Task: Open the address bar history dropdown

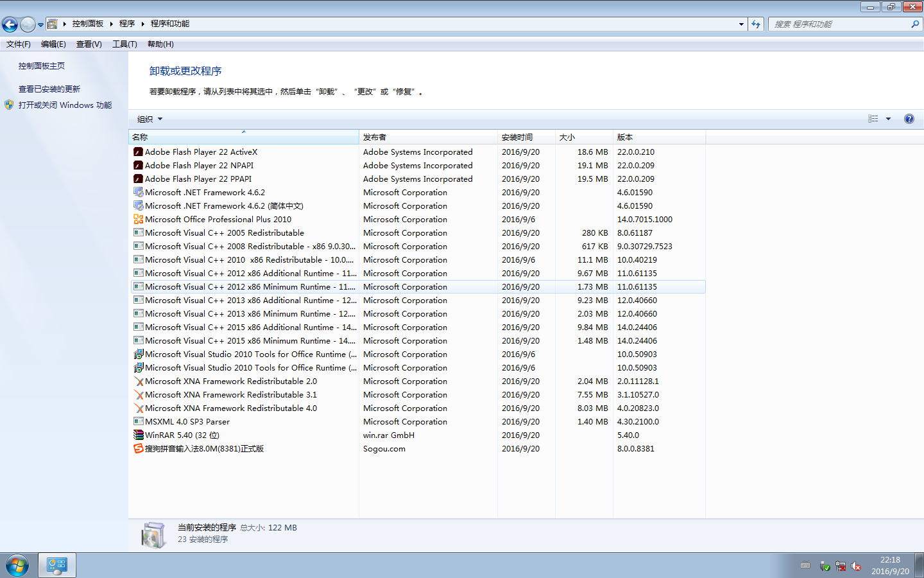Action: 741,24
